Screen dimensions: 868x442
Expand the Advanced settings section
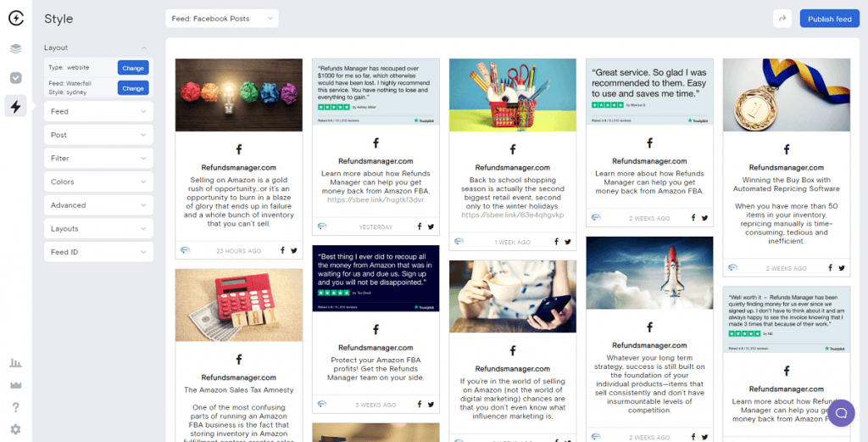tap(98, 205)
